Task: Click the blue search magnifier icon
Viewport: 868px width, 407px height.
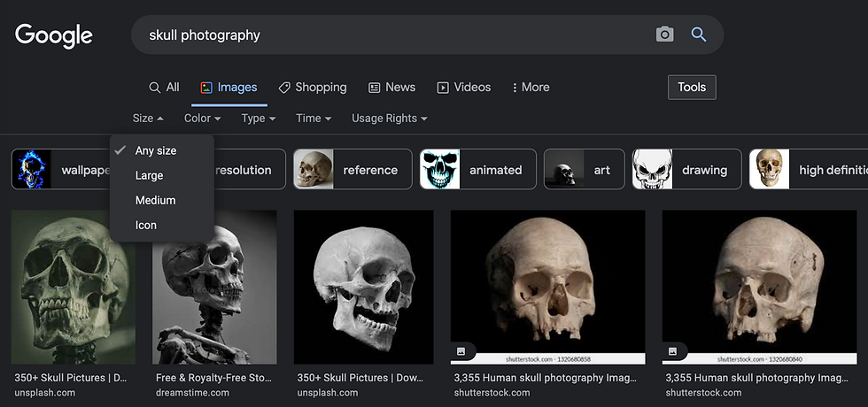Action: (699, 35)
